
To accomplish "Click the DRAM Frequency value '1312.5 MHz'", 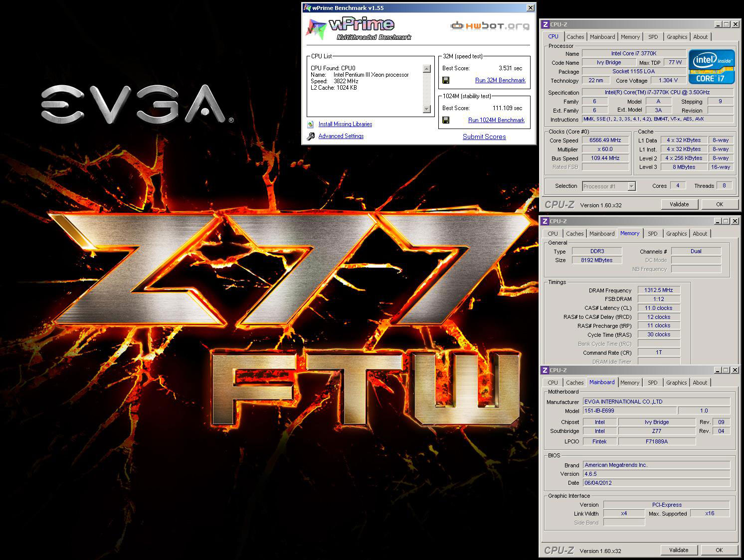I will click(659, 290).
